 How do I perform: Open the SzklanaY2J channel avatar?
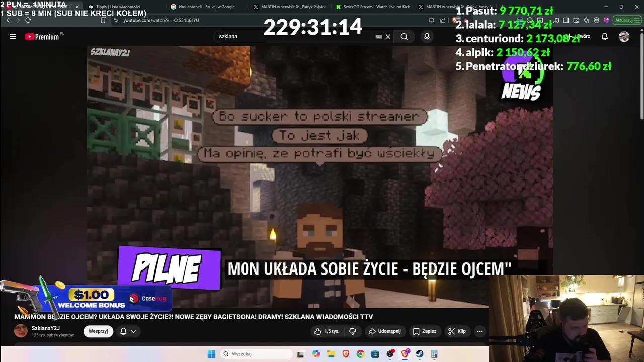(21, 331)
